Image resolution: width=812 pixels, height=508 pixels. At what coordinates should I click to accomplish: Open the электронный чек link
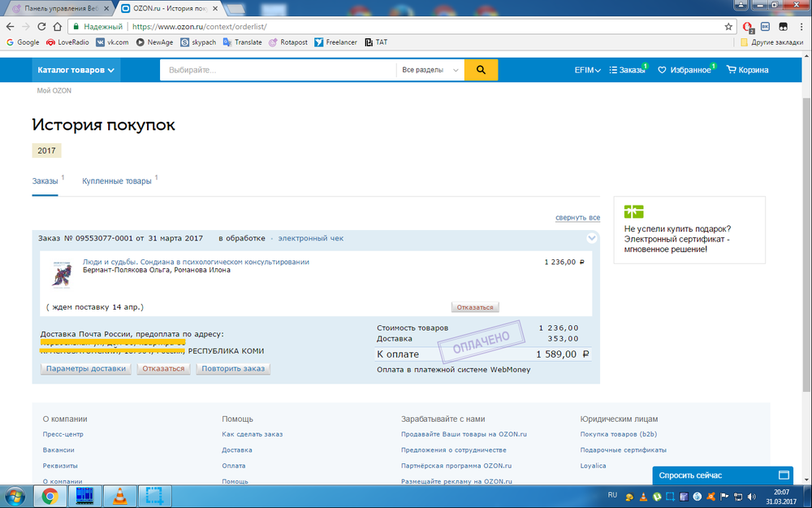point(311,238)
